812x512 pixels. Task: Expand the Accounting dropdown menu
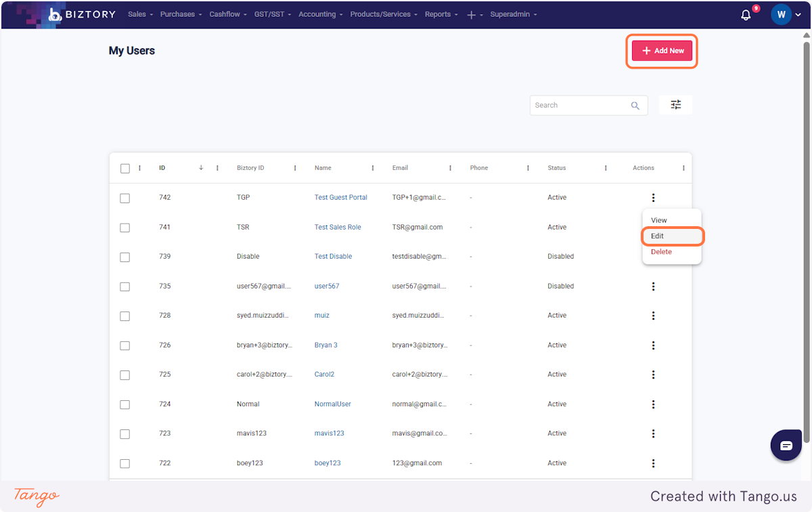click(321, 14)
